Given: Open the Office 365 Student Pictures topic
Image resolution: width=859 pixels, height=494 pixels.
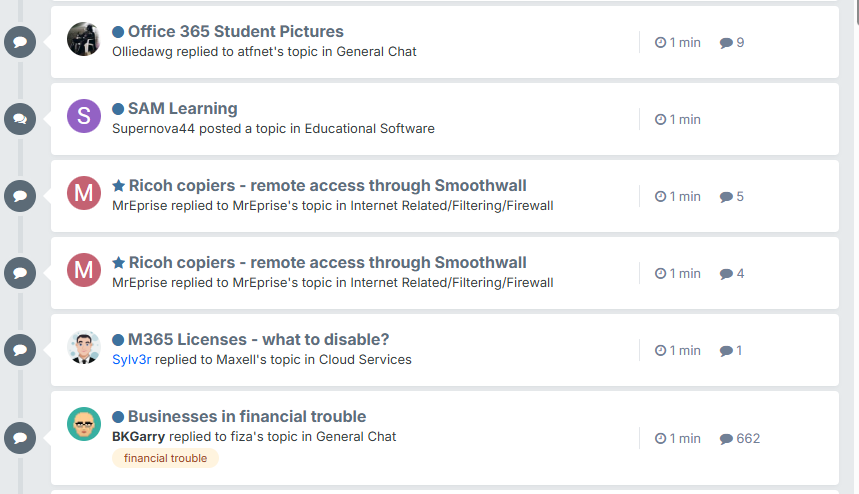Looking at the screenshot, I should 236,31.
